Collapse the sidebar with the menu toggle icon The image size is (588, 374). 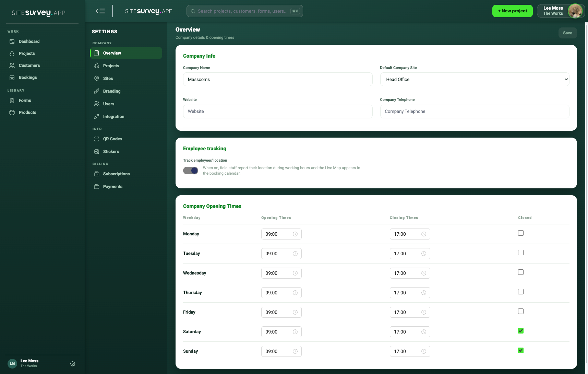[100, 11]
